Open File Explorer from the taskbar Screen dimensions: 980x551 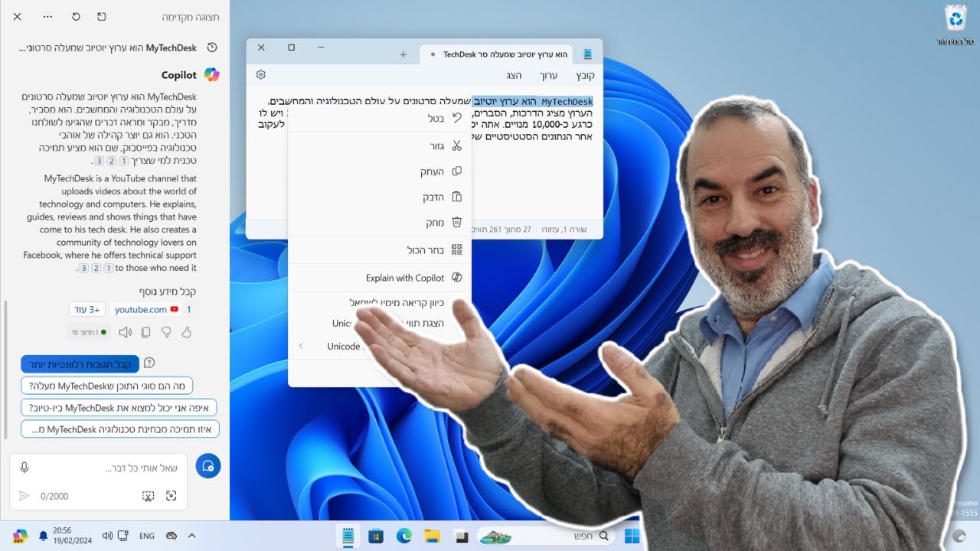coord(433,536)
